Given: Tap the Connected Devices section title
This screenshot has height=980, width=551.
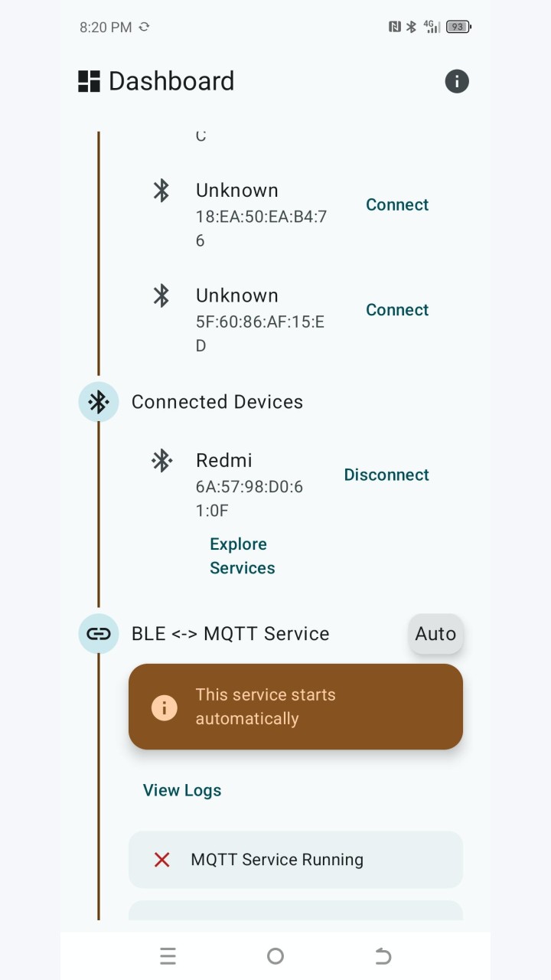Looking at the screenshot, I should tap(217, 402).
